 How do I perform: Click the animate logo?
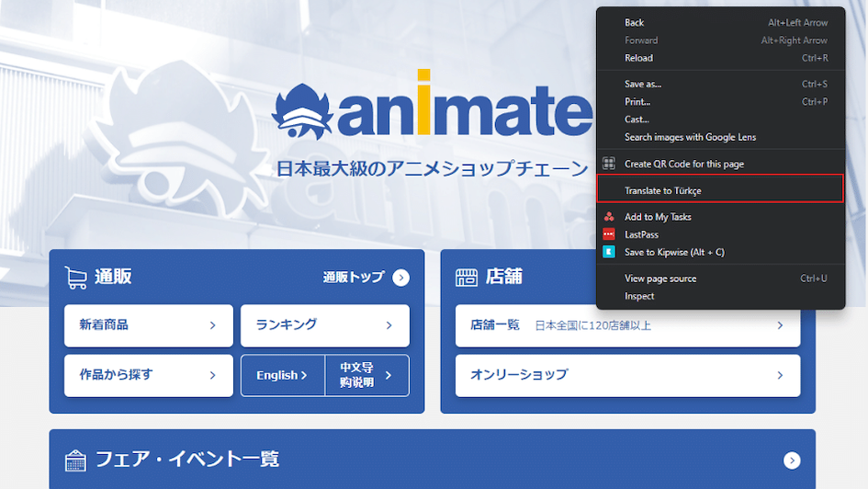pyautogui.click(x=433, y=105)
